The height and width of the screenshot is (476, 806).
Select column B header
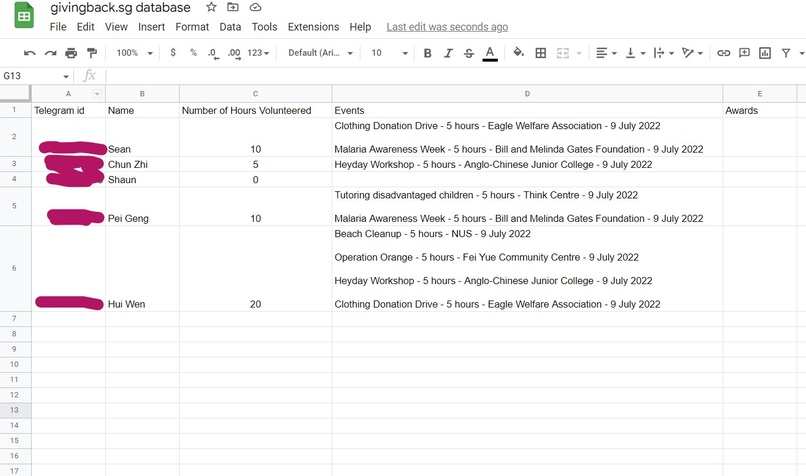(142, 94)
